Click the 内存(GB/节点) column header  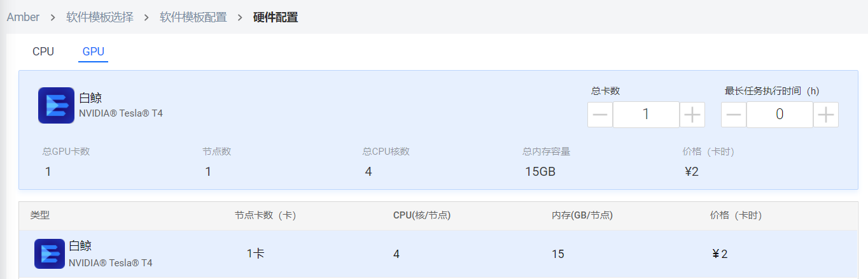582,215
